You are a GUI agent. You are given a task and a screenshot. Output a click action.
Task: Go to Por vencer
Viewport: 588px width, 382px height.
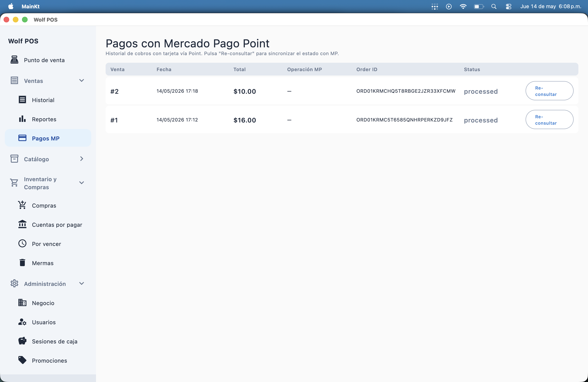[x=48, y=244]
